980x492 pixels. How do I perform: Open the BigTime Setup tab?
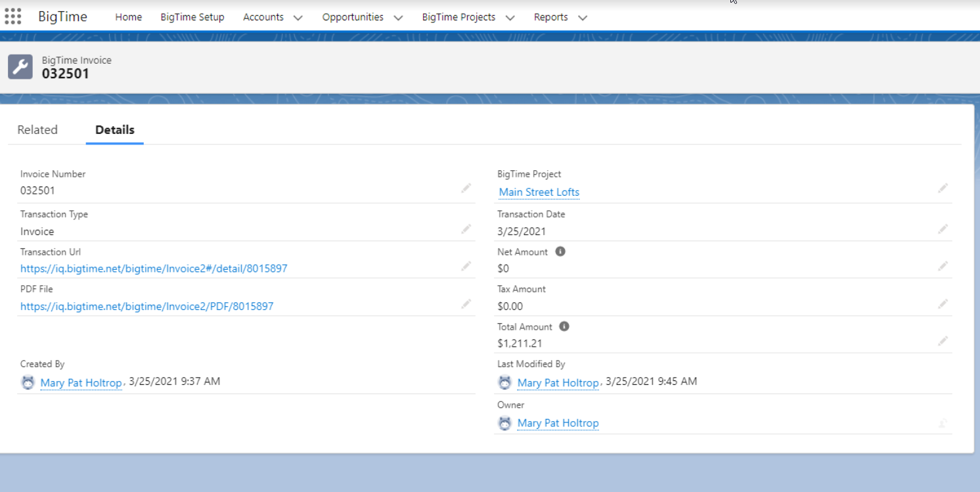point(192,17)
